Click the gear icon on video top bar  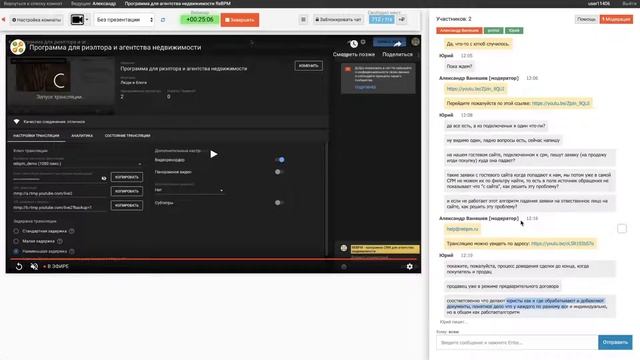(x=363, y=42)
